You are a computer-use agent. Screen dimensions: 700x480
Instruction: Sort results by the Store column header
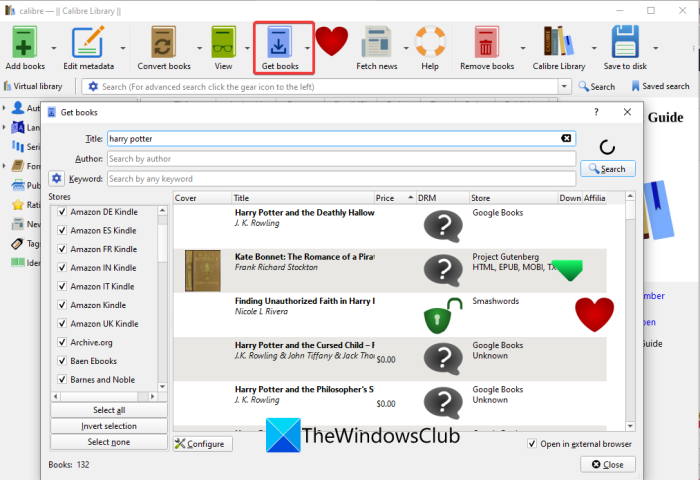coord(513,198)
